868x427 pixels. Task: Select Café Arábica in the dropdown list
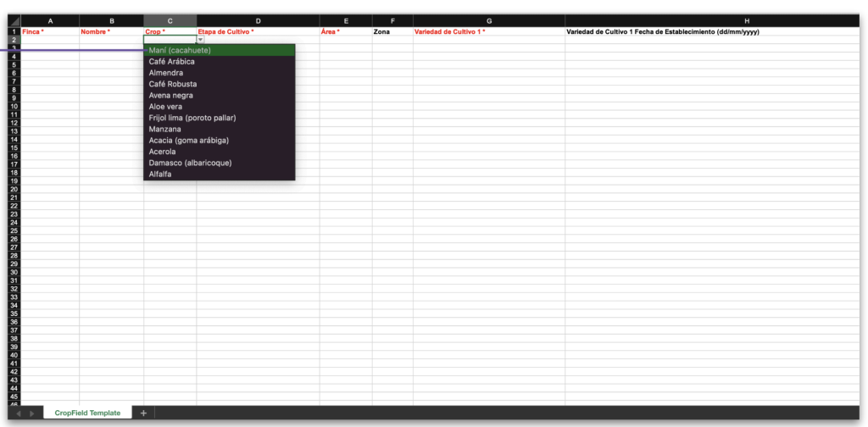(x=220, y=61)
